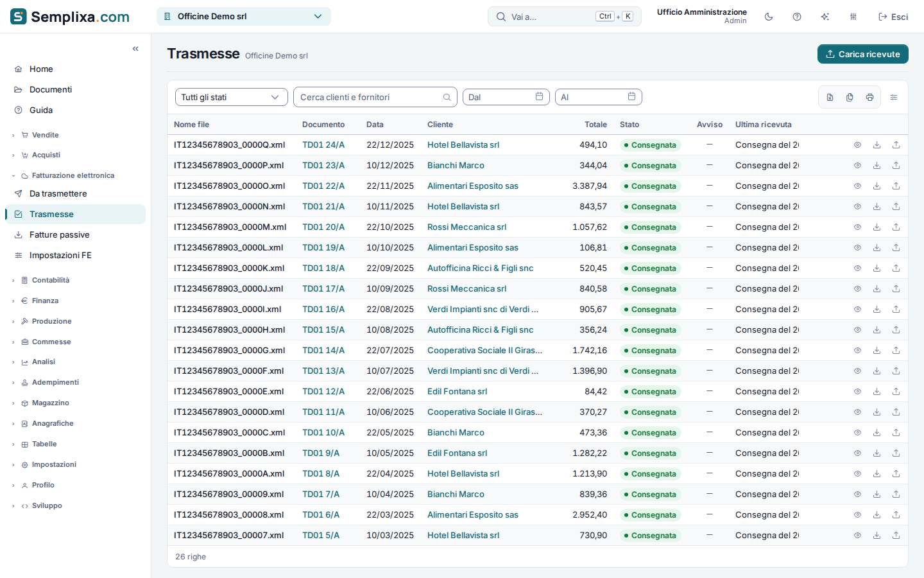
Task: Copy the table data with the copy icon
Action: click(850, 97)
